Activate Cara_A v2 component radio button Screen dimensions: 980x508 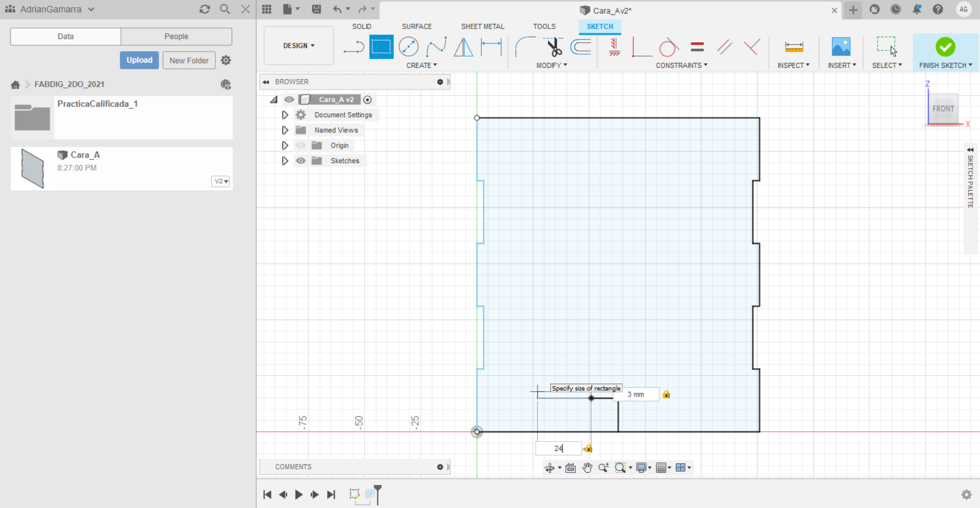[x=367, y=99]
